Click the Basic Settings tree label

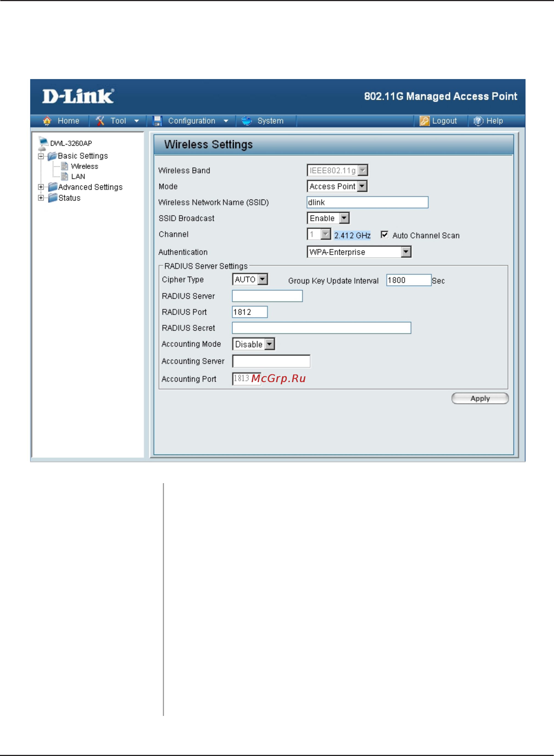pyautogui.click(x=83, y=156)
